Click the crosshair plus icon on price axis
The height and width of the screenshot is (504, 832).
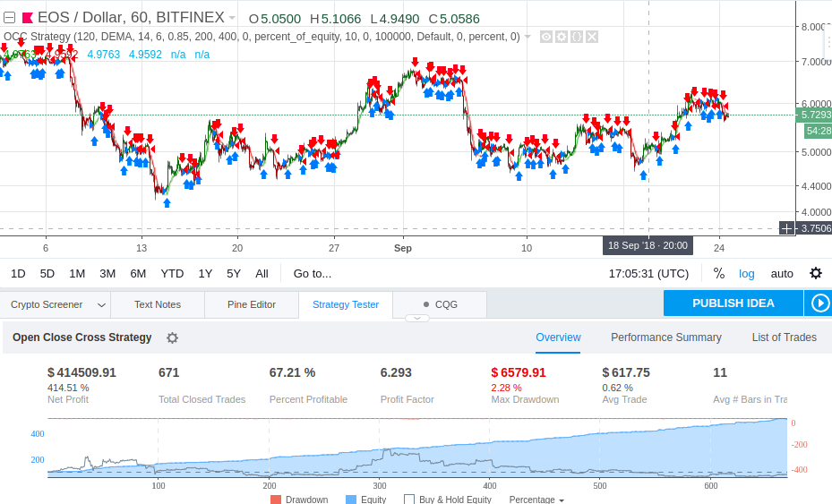[x=786, y=228]
